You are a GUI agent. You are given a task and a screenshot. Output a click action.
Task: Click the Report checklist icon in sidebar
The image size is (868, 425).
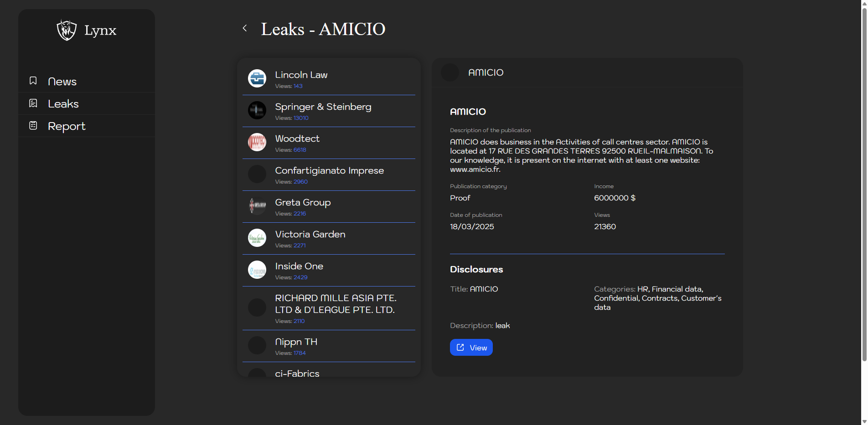coord(33,125)
